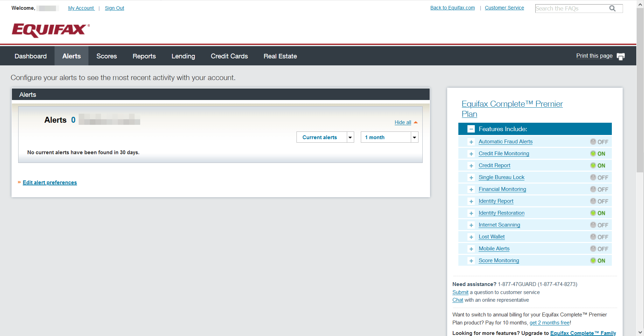Image resolution: width=644 pixels, height=336 pixels.
Task: Click plus icon next to Lost Wallet
Action: click(471, 237)
